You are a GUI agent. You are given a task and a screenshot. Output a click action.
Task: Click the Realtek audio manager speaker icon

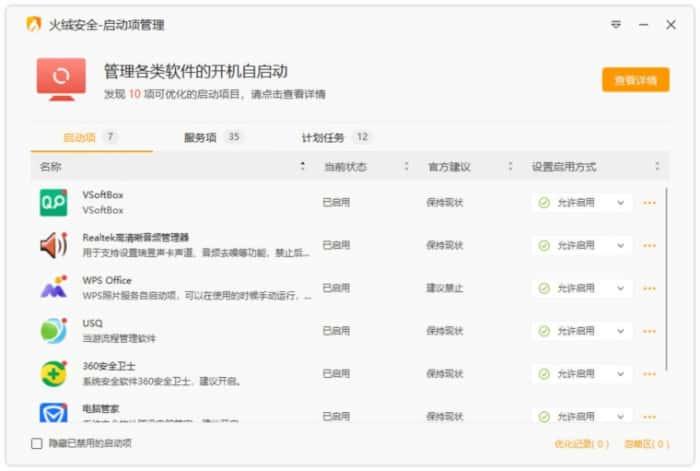coord(53,245)
